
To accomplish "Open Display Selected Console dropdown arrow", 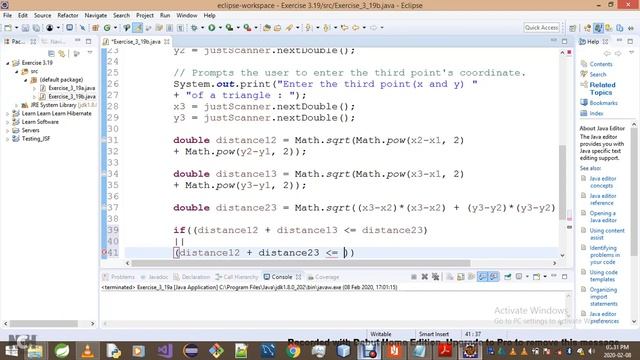I will (x=527, y=277).
